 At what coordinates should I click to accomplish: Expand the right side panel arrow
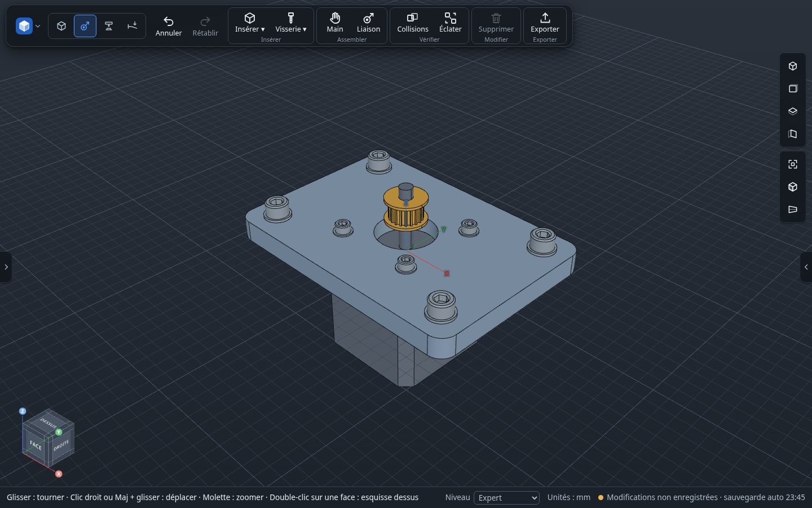click(x=806, y=267)
